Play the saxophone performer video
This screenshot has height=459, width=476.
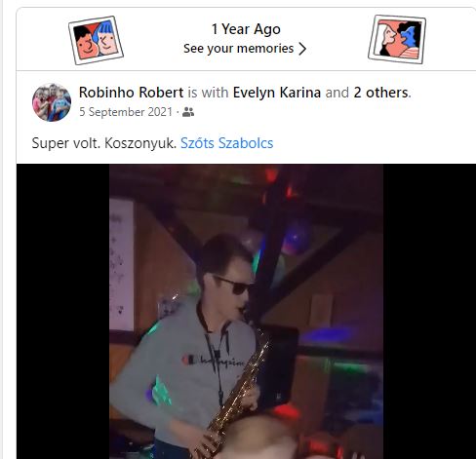246,311
